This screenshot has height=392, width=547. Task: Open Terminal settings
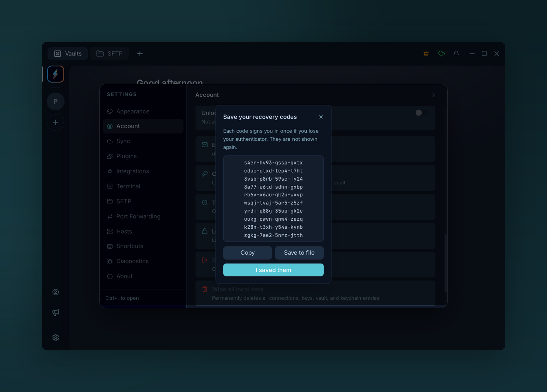[x=143, y=186]
